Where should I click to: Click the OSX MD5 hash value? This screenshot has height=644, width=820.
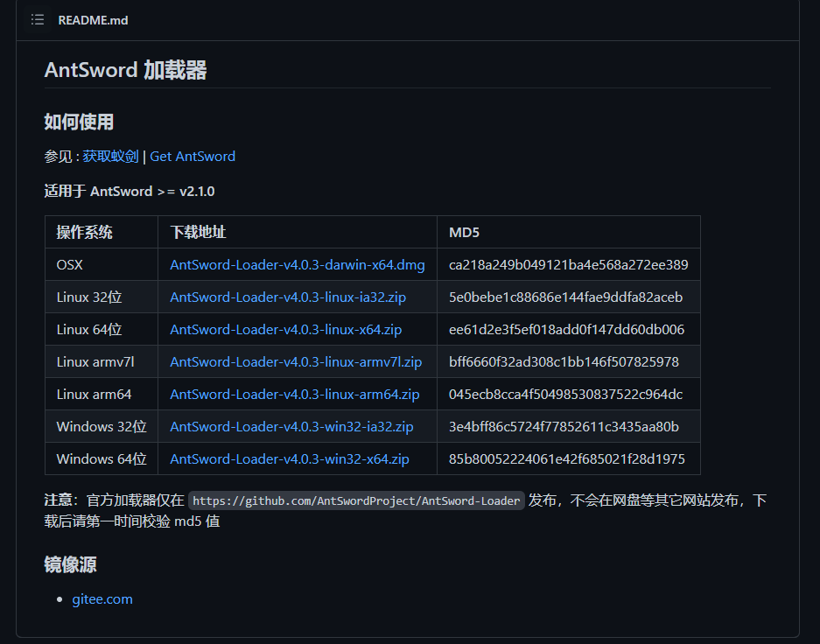tap(568, 265)
